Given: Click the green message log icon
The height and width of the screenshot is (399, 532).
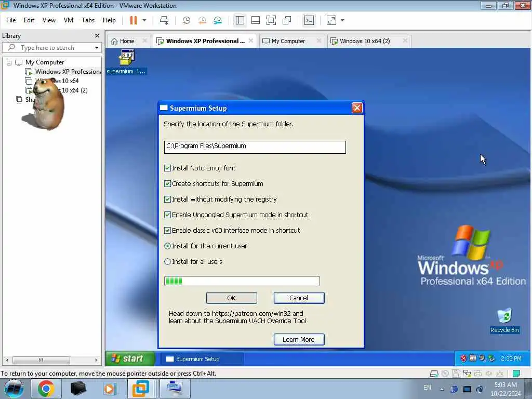Looking at the screenshot, I should coord(516,374).
